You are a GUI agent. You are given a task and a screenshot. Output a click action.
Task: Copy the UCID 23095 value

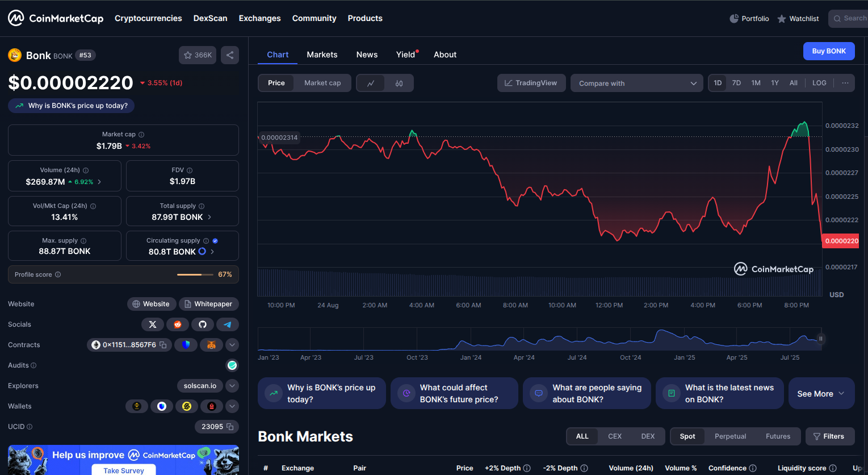tap(230, 427)
